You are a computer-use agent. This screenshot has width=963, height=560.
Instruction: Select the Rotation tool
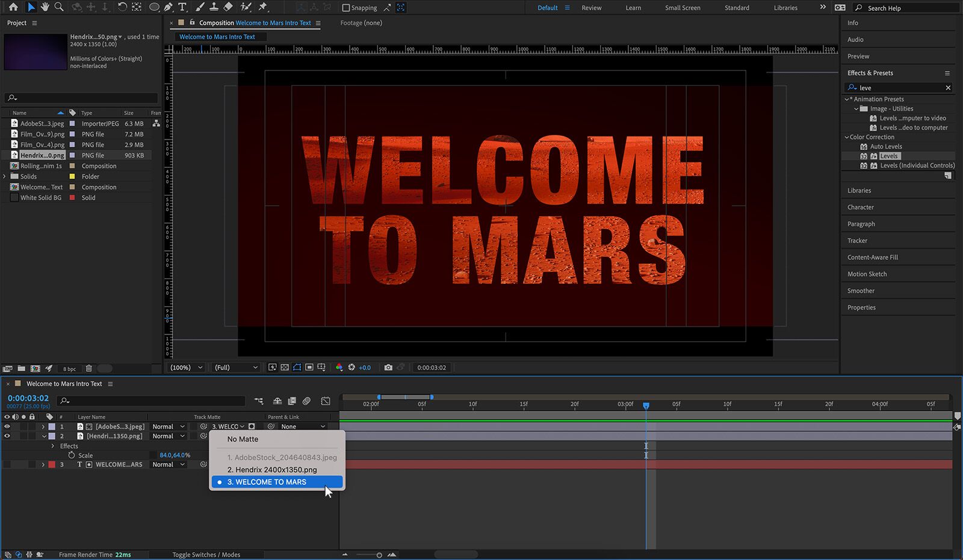(x=122, y=7)
